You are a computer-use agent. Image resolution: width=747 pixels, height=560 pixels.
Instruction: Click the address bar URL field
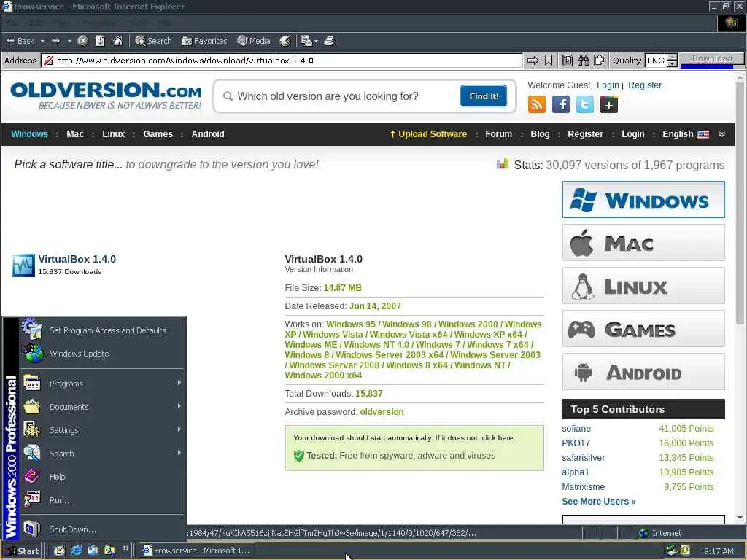[x=282, y=61]
